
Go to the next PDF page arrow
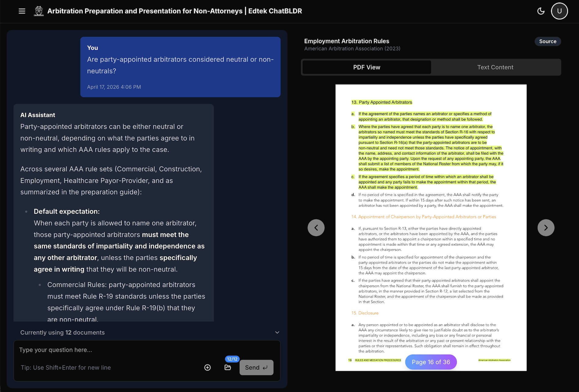click(546, 228)
